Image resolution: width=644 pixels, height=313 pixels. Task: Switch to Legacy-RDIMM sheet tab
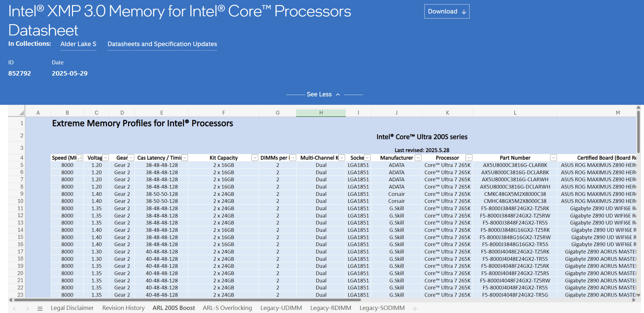(x=331, y=308)
